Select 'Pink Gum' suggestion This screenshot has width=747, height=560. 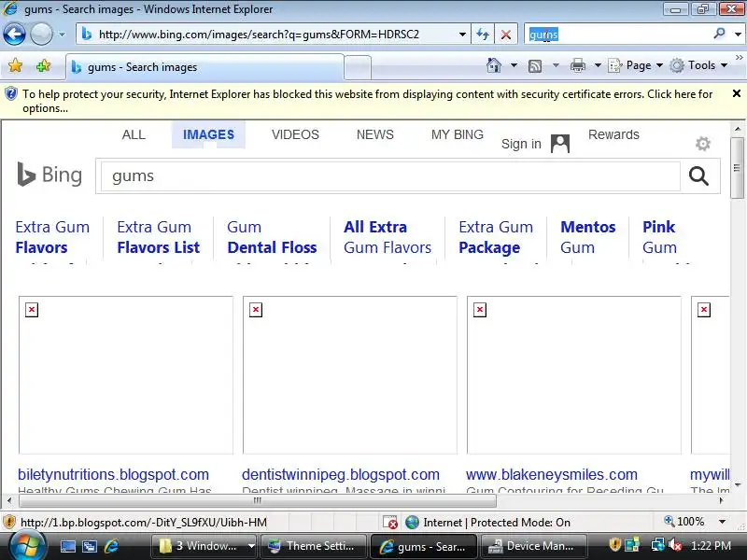[x=659, y=237]
